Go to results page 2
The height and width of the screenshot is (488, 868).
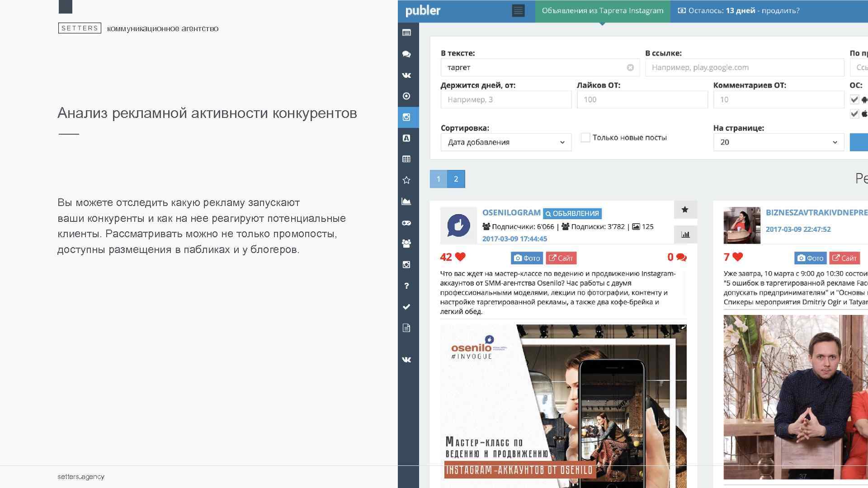(x=456, y=179)
